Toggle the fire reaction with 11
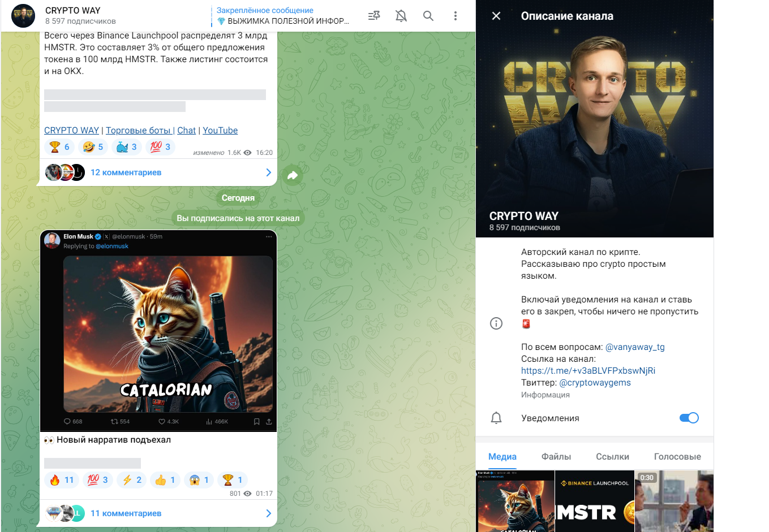This screenshot has width=769, height=532. tap(62, 480)
